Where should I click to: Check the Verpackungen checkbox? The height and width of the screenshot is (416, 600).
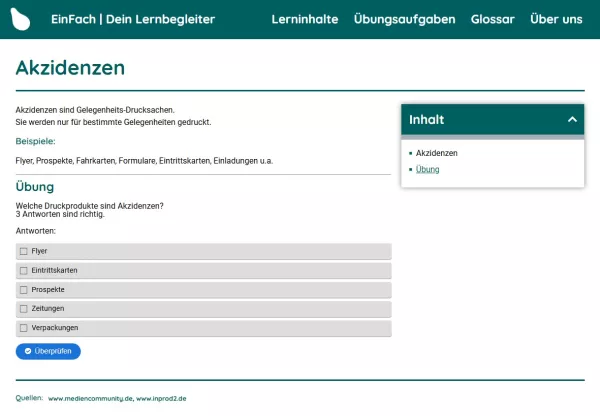click(24, 328)
